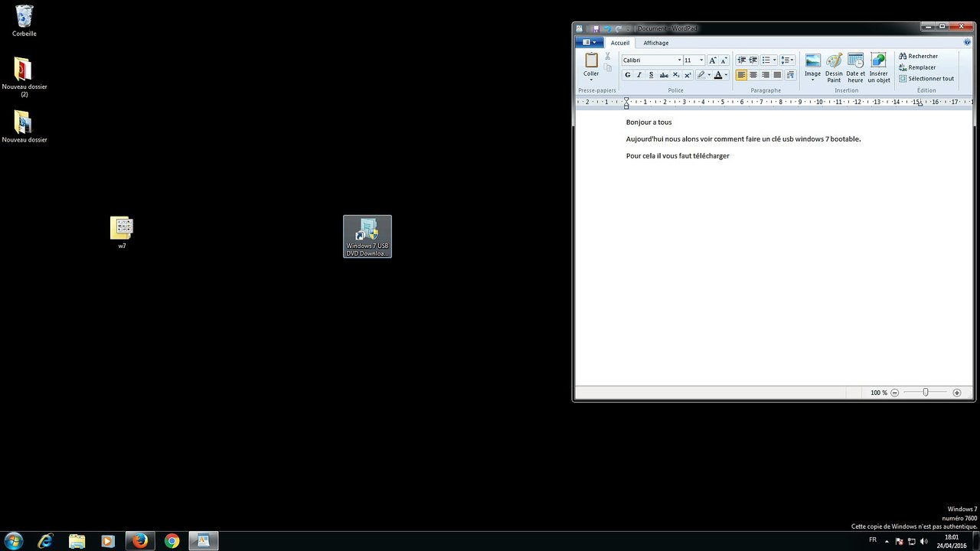Click the Date et heure icon
Viewport: 980px width, 551px height.
click(855, 60)
